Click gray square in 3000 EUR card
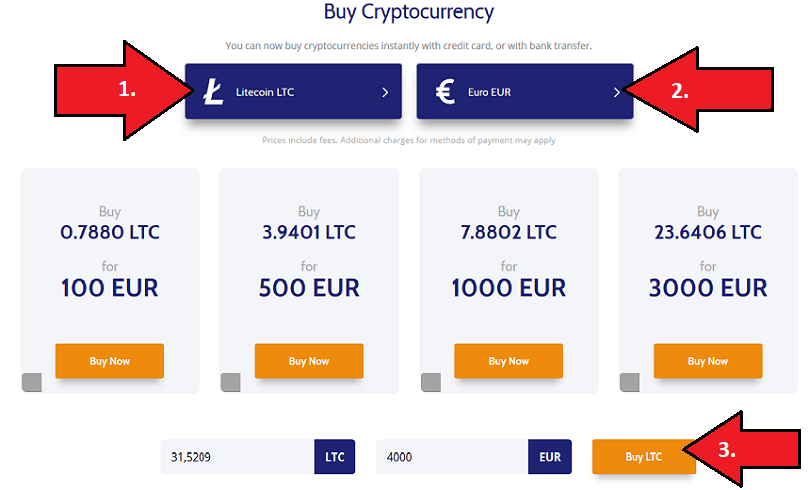809x490 pixels. click(629, 383)
